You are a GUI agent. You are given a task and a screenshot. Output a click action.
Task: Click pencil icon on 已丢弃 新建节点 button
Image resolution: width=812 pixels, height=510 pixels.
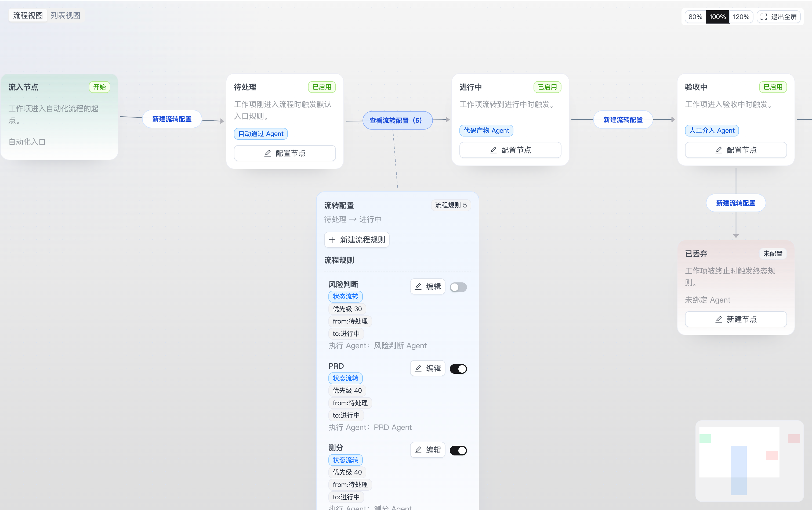click(719, 319)
